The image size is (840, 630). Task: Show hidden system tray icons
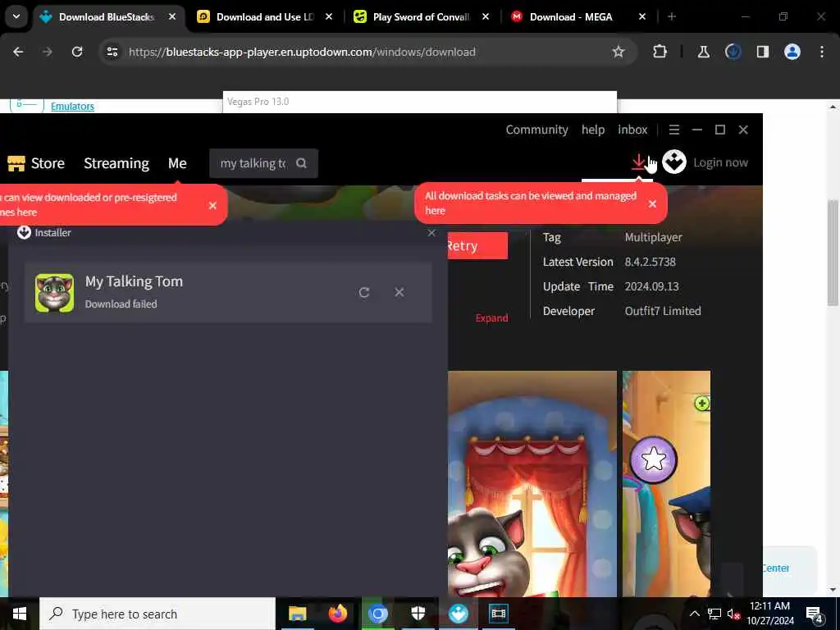[694, 614]
